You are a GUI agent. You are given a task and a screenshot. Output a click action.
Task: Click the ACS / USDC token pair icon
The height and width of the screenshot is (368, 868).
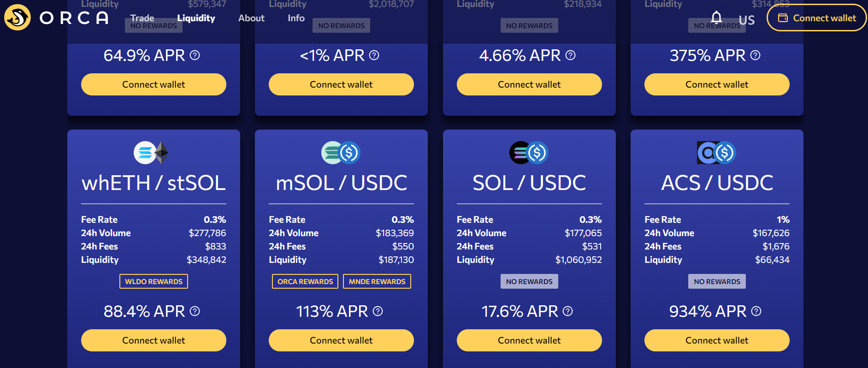coord(716,153)
